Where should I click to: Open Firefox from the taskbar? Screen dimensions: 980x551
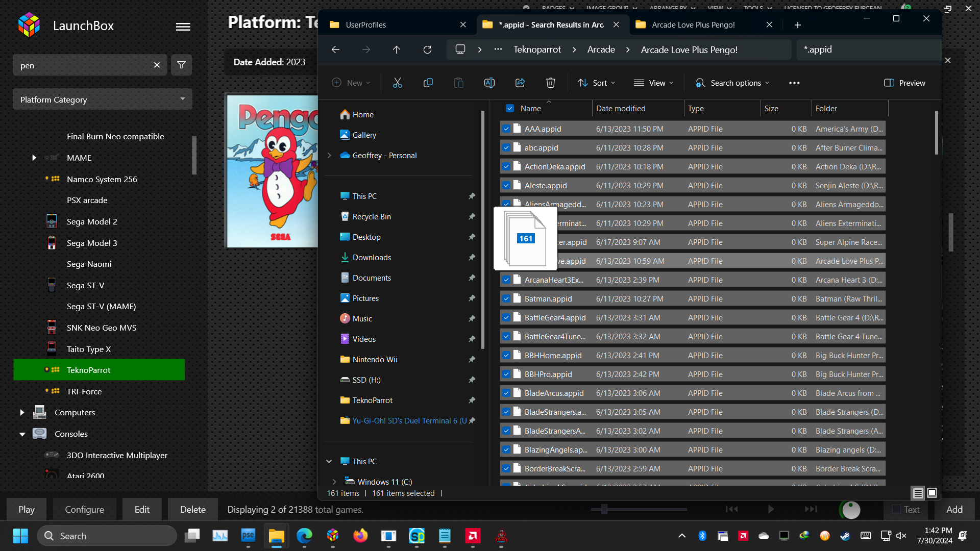point(360,536)
